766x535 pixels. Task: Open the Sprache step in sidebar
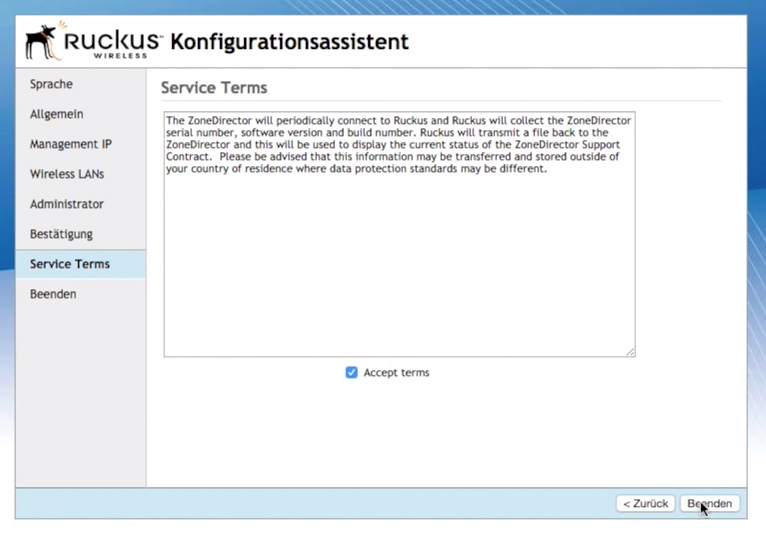pos(51,84)
